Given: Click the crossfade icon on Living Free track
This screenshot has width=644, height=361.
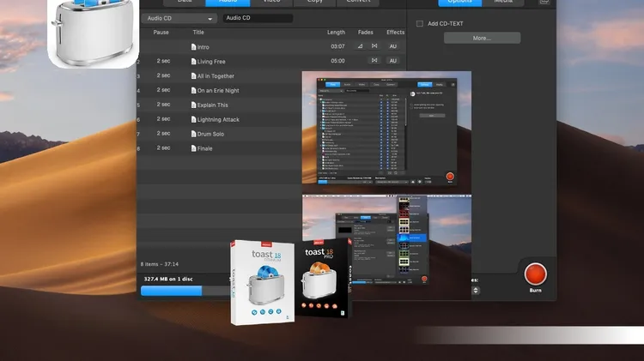Looking at the screenshot, I should click(374, 60).
